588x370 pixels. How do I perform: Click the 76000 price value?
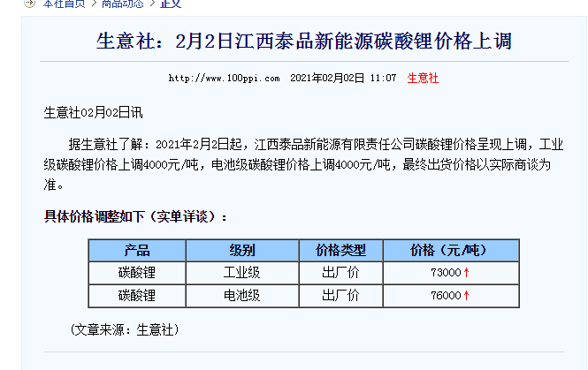tap(446, 296)
